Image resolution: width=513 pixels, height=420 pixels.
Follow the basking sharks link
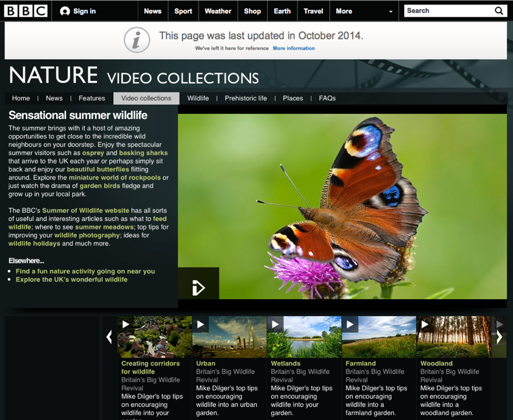[144, 152]
